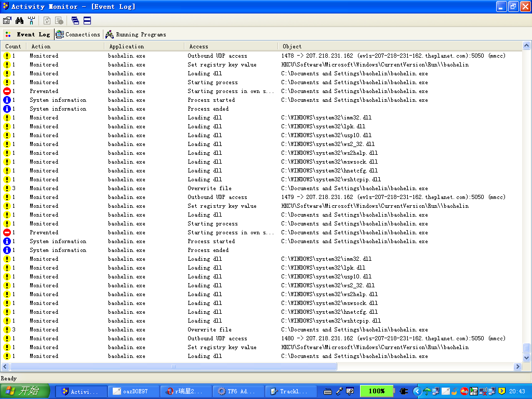532x399 pixels.
Task: Click the network with red X tray icon
Action: (x=483, y=392)
